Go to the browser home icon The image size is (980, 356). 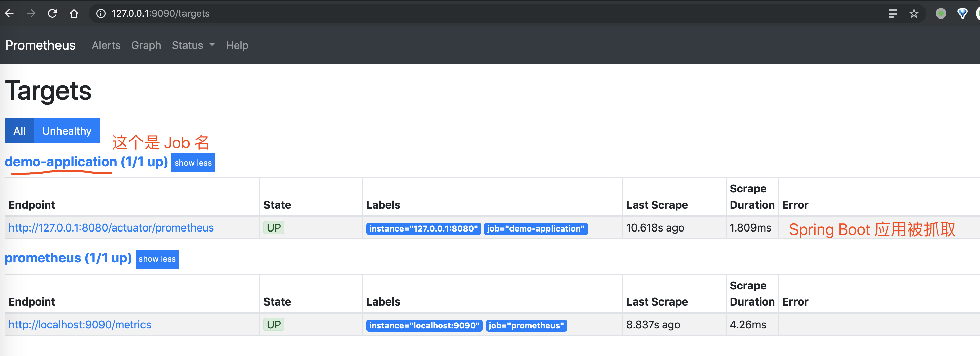[74, 14]
